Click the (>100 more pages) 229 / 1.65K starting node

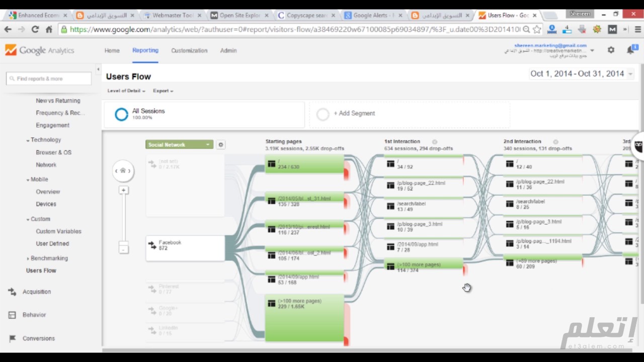(304, 319)
